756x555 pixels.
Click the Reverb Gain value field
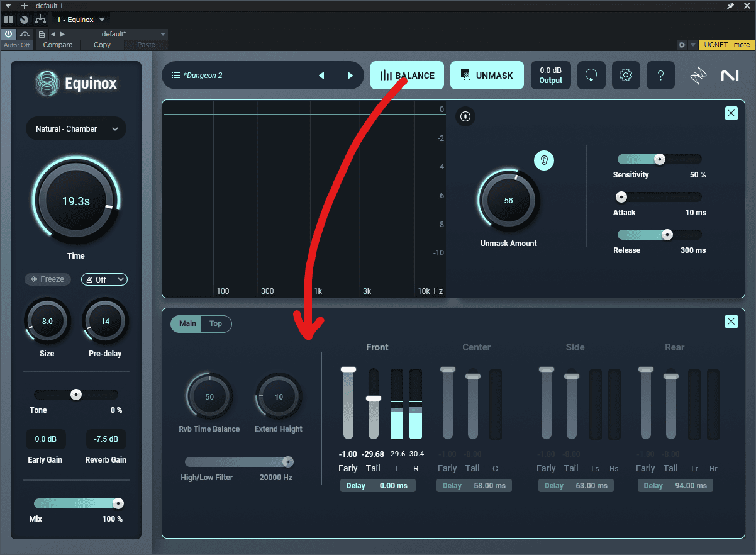106,439
